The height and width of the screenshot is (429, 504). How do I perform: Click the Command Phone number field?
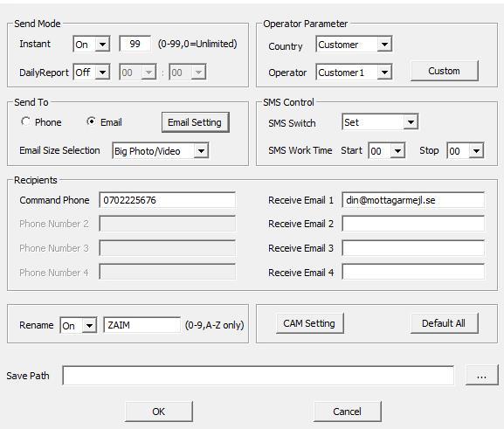coord(167,200)
